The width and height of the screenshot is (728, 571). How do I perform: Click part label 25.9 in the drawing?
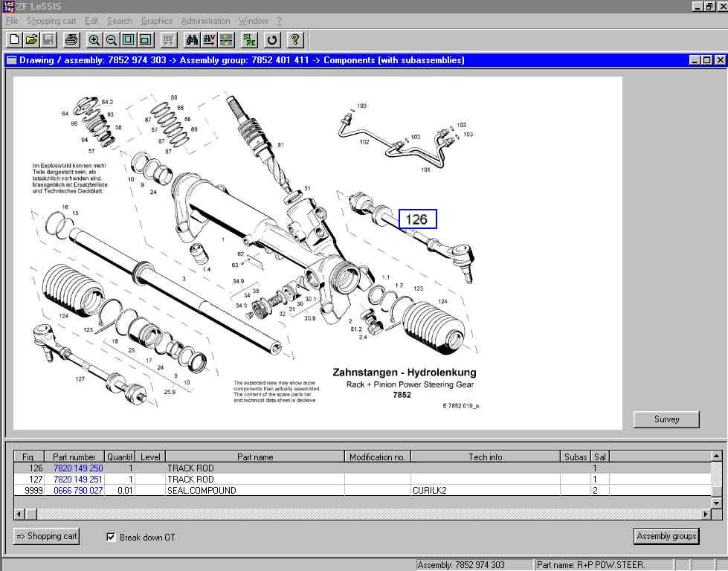coord(170,392)
